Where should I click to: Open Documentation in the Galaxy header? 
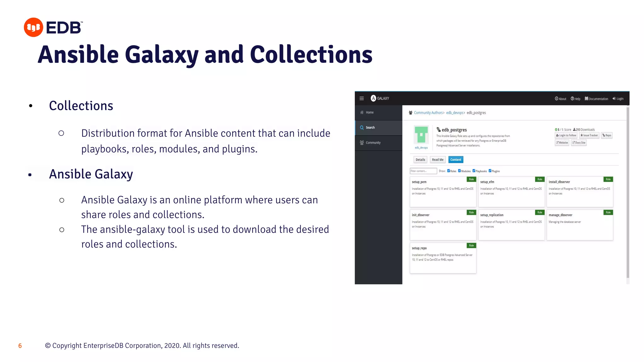tap(596, 99)
